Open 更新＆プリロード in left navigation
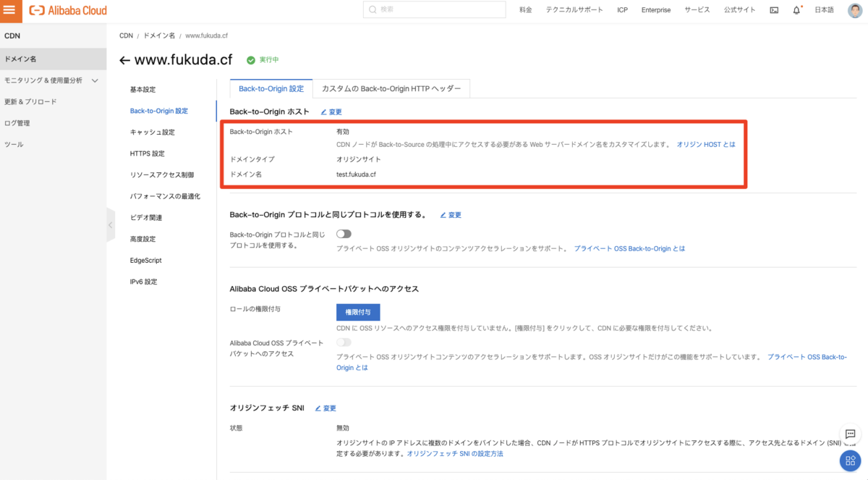Screen dimensions: 868x480 [53, 102]
